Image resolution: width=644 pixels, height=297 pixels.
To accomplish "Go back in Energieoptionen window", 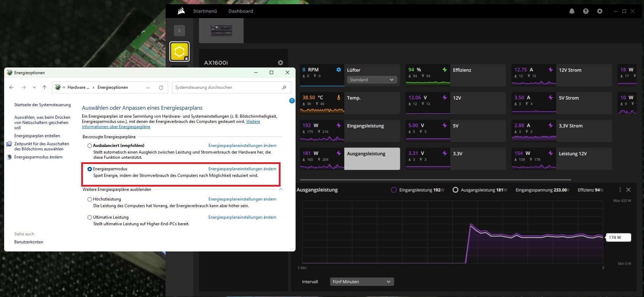I will tap(11, 87).
